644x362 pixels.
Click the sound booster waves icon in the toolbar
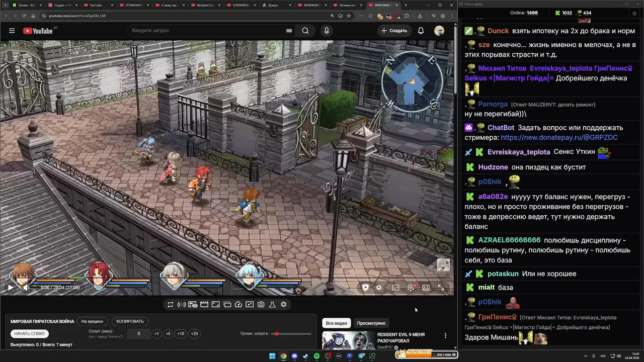tap(182, 305)
